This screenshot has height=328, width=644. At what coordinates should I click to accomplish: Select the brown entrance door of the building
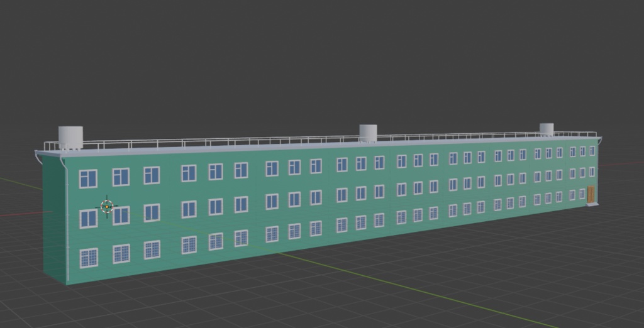pos(591,195)
